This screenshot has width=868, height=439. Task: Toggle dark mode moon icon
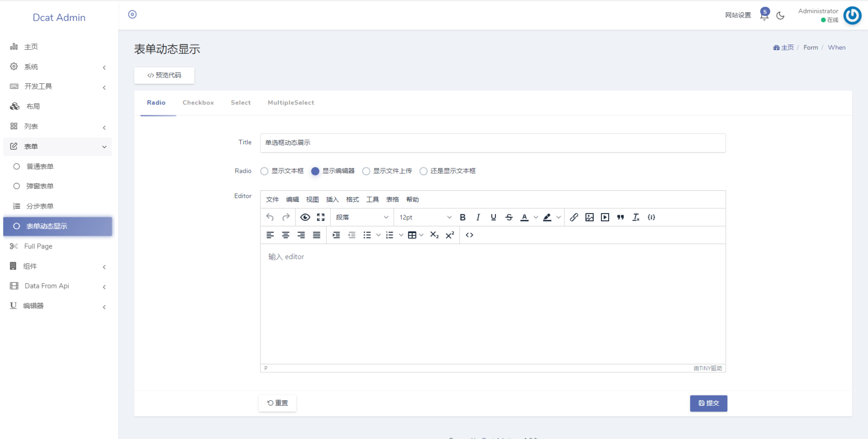tap(780, 16)
